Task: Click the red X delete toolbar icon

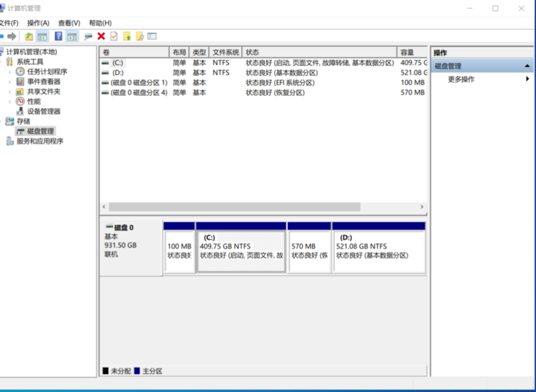Action: point(101,36)
